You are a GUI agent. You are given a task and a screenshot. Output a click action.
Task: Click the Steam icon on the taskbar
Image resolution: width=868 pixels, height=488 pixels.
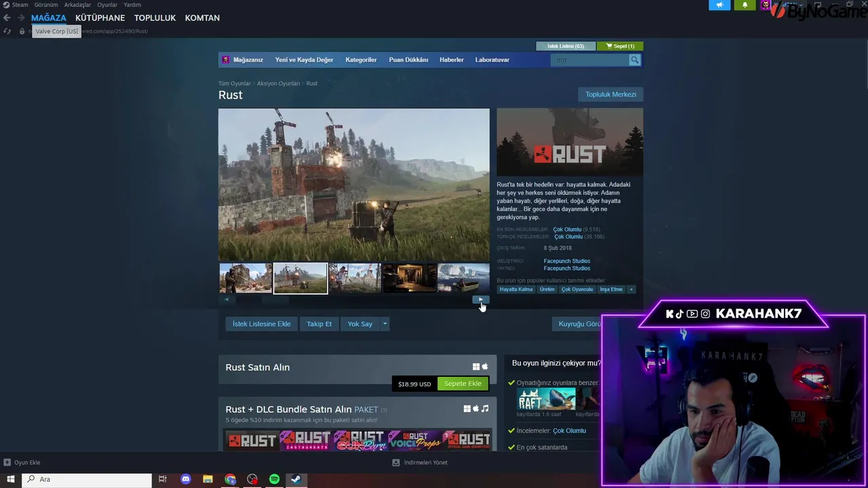tap(296, 479)
